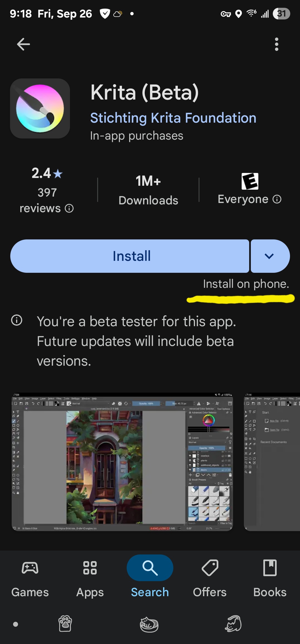Switch to the Offers tab
The image size is (300, 644).
pos(210,578)
